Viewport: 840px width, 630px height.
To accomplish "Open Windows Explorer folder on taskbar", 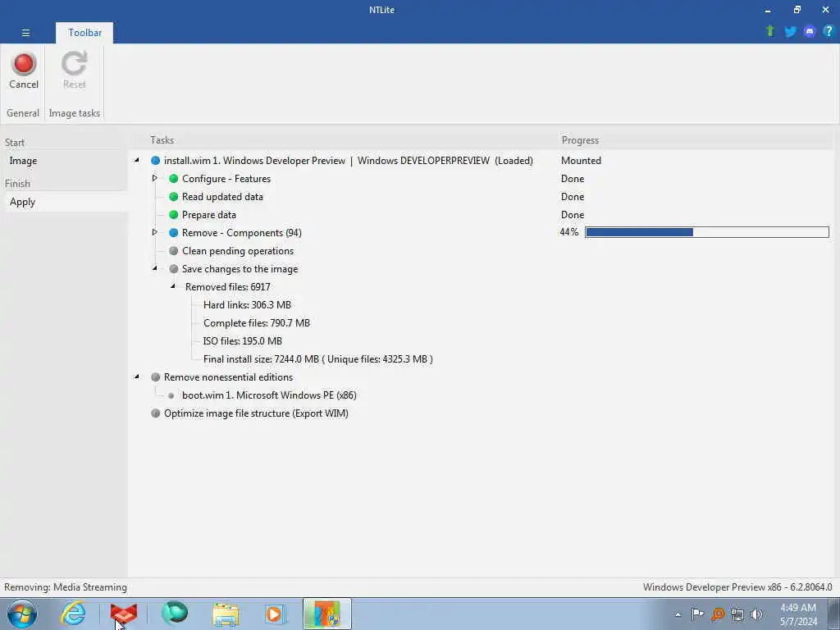I will [226, 614].
